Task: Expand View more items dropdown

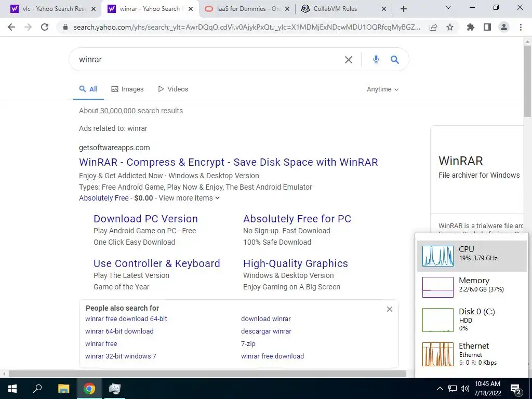Action: click(x=189, y=198)
